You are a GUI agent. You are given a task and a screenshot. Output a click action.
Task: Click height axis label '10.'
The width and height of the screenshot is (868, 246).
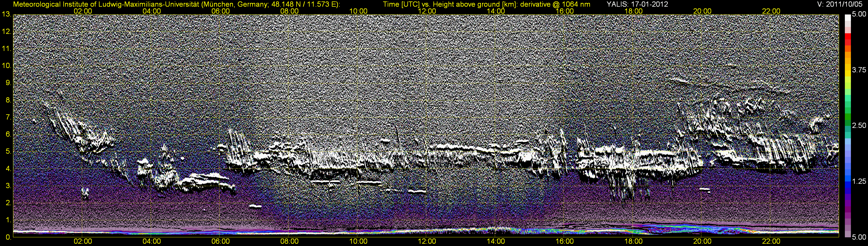pyautogui.click(x=7, y=66)
